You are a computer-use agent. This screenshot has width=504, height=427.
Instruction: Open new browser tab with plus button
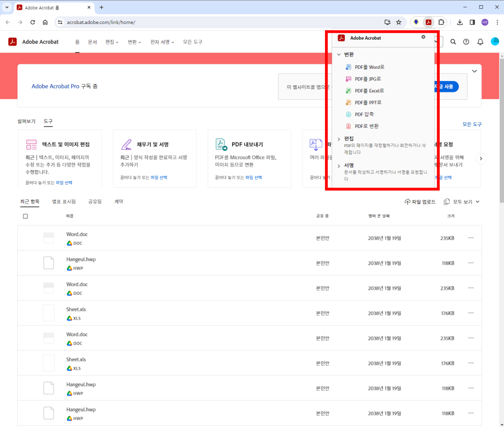tap(101, 7)
